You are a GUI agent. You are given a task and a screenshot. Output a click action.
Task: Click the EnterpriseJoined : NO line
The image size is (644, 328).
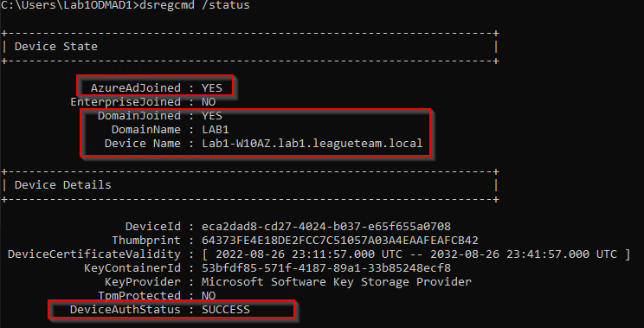(x=143, y=102)
